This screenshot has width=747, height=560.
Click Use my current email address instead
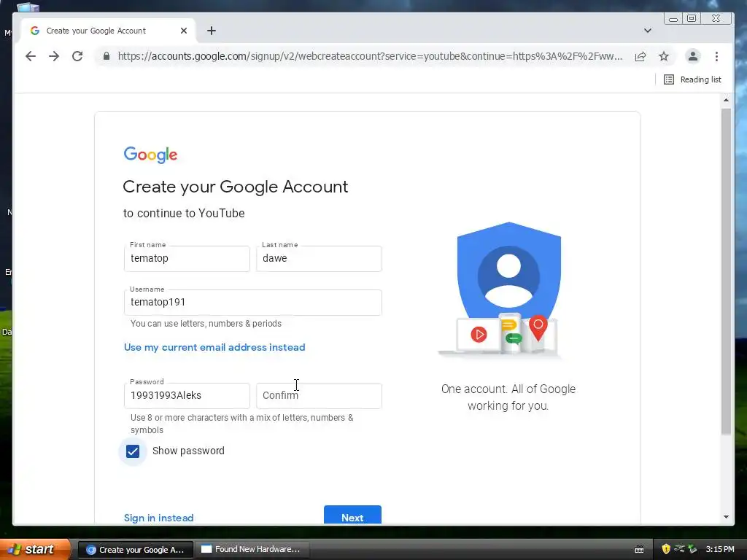tap(214, 347)
